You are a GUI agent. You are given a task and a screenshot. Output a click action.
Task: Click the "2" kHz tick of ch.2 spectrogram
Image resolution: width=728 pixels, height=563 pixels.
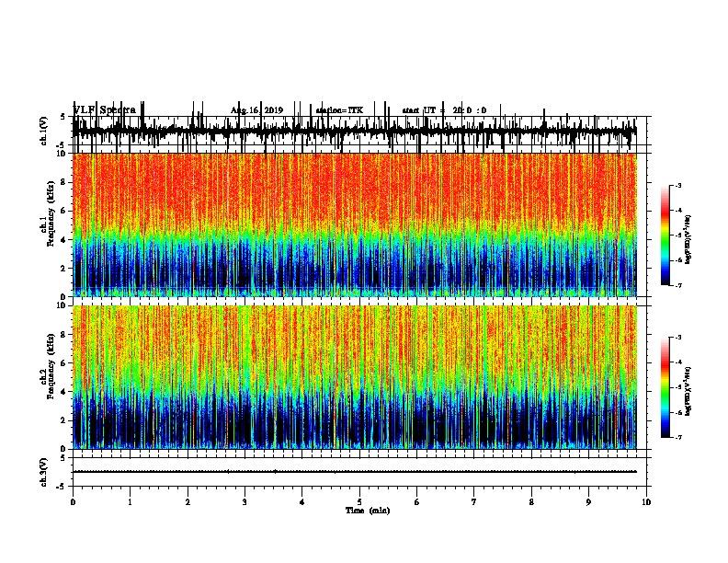pos(64,420)
